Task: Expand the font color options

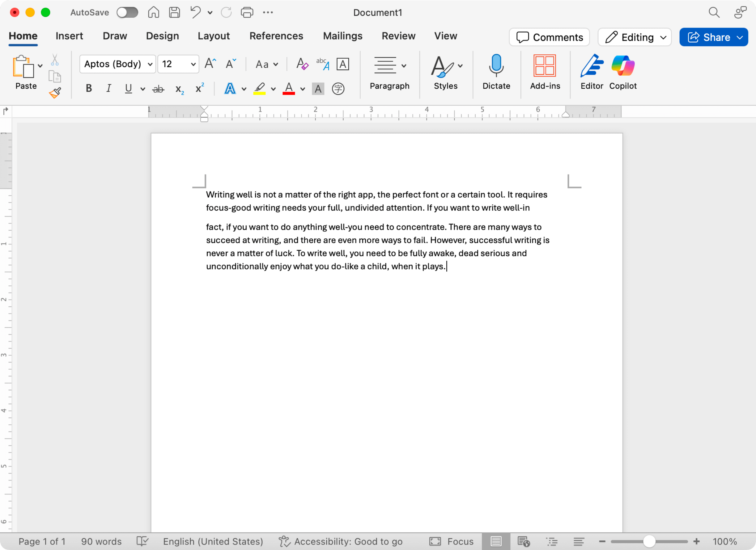Action: (x=302, y=89)
